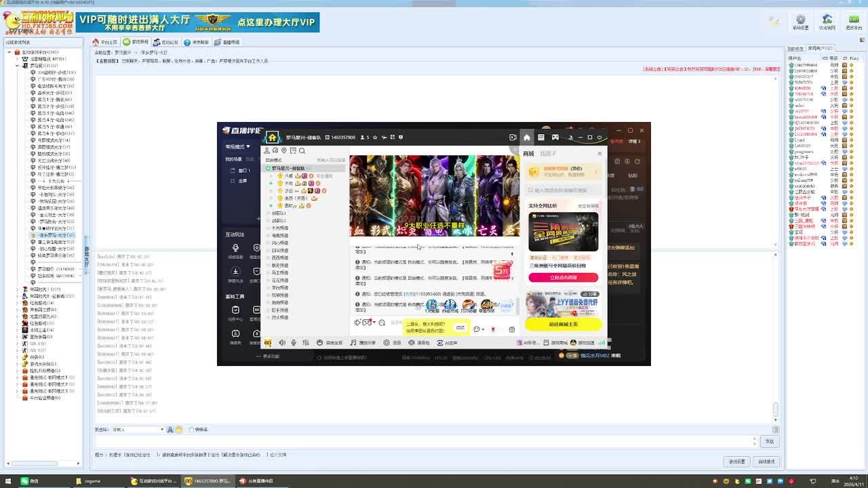Click the YY channel home icon

pos(272,138)
